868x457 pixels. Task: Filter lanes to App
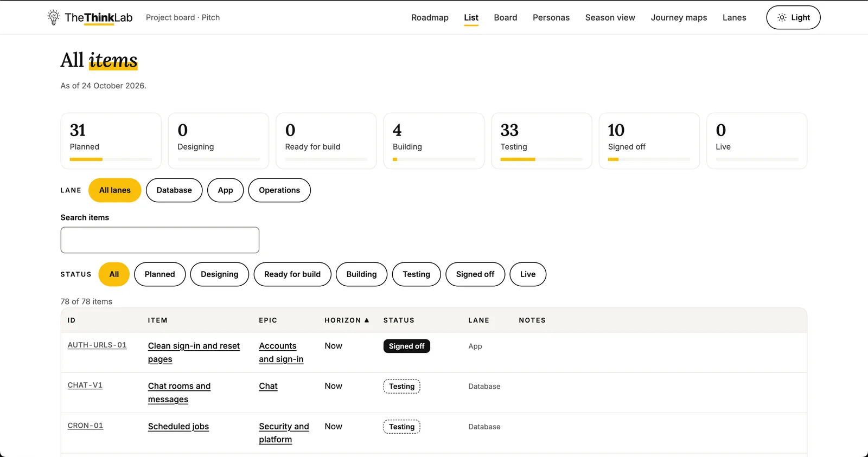pyautogui.click(x=225, y=190)
